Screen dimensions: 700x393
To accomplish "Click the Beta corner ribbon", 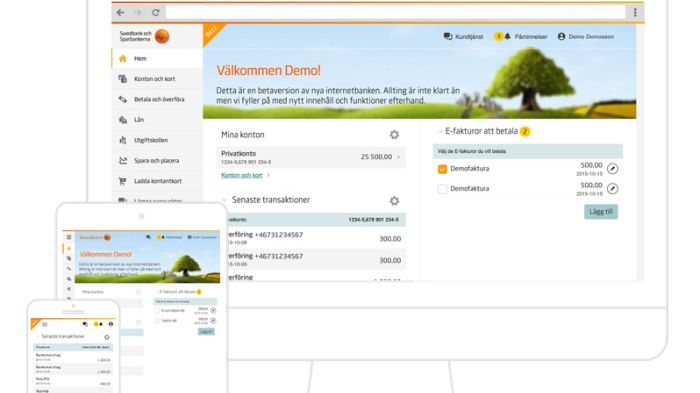I will [212, 32].
